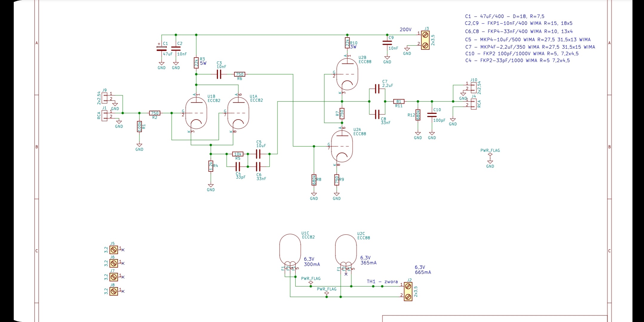Click the '5W' rating next to R3
This screenshot has height=322, width=644.
coord(203,63)
